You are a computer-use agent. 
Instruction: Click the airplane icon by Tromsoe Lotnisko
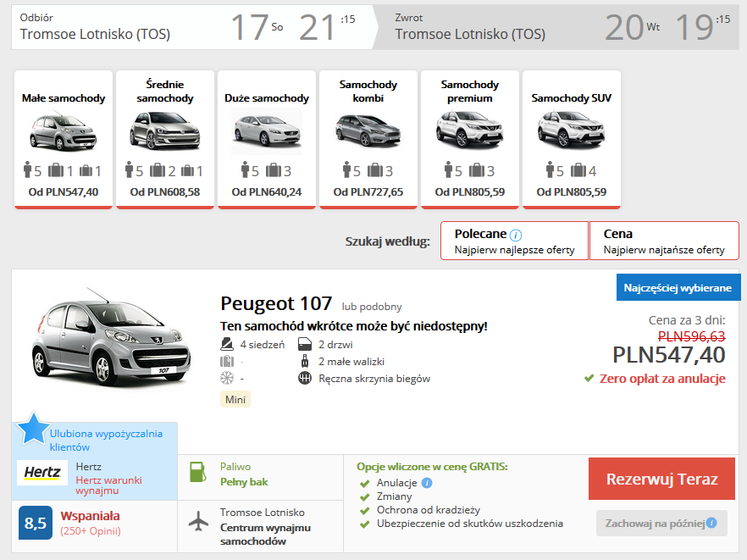[199, 521]
